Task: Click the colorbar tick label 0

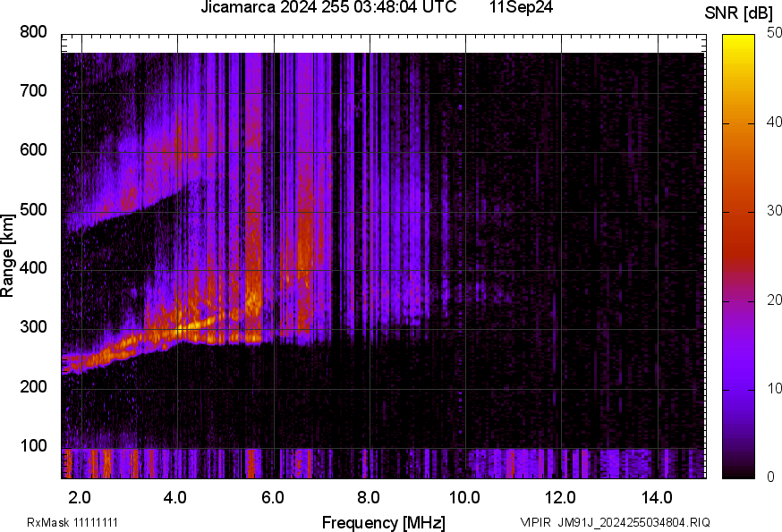Action: (769, 477)
